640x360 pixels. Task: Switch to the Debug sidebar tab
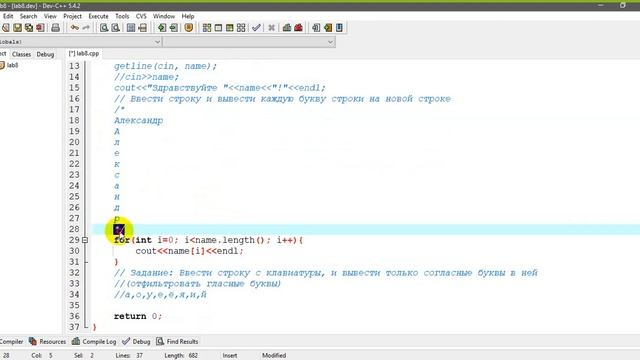45,54
